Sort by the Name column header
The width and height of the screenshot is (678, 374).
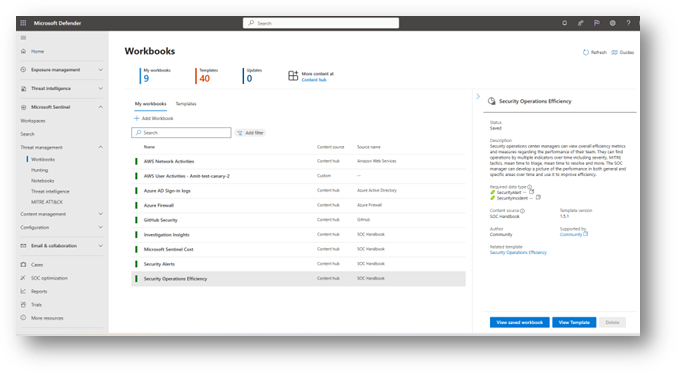point(149,147)
